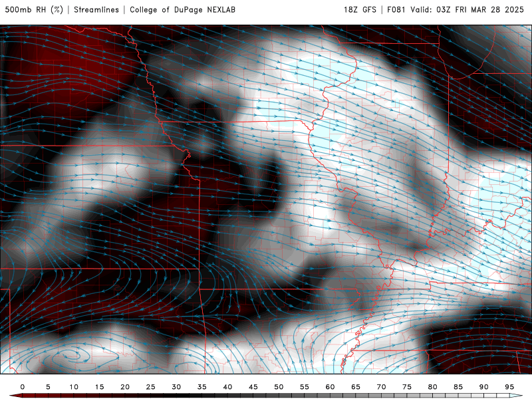This screenshot has height=399, width=532.
Task: Click the colorbar label "45"
Action: point(253,387)
